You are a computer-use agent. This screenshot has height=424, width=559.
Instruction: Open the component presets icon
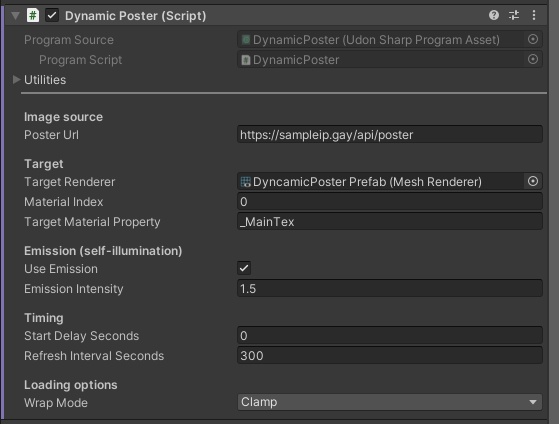[514, 15]
